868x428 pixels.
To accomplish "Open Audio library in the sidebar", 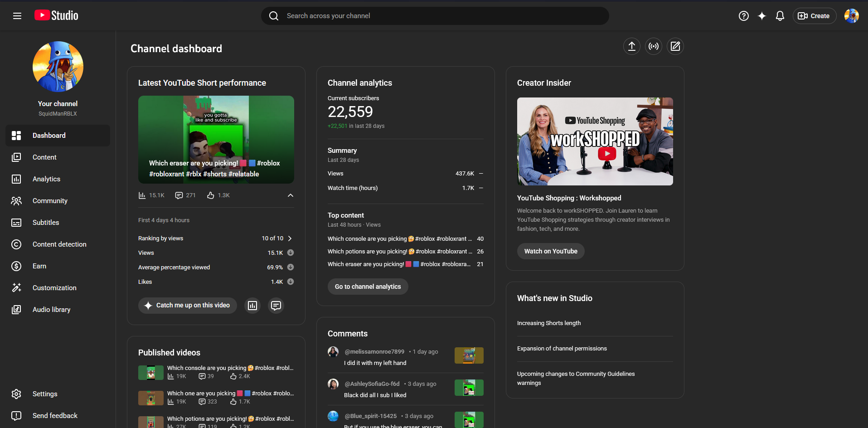I will 58,310.
